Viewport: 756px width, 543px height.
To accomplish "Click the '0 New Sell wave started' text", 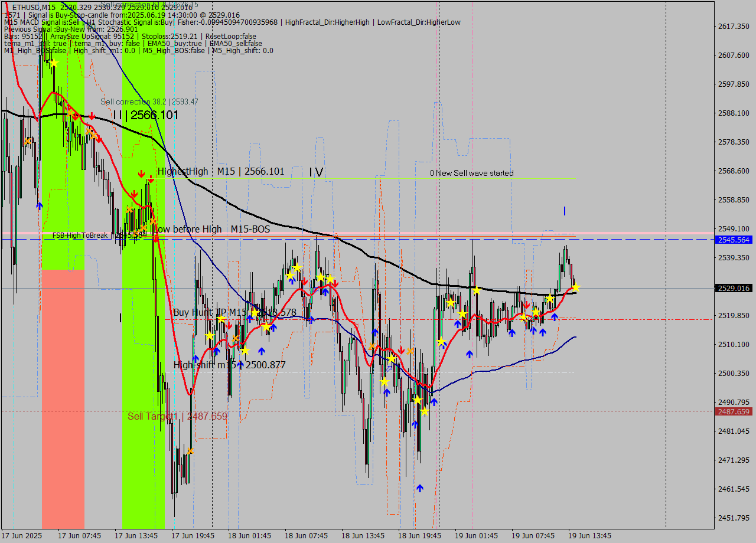I will [471, 174].
